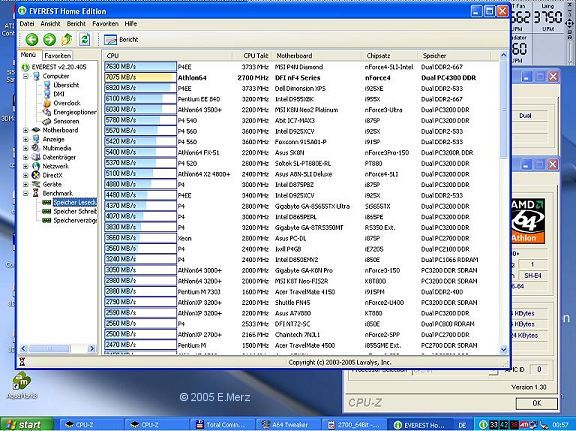Click the Datenträger disk icon in tree
Screen dimensions: 576x431
point(36,157)
